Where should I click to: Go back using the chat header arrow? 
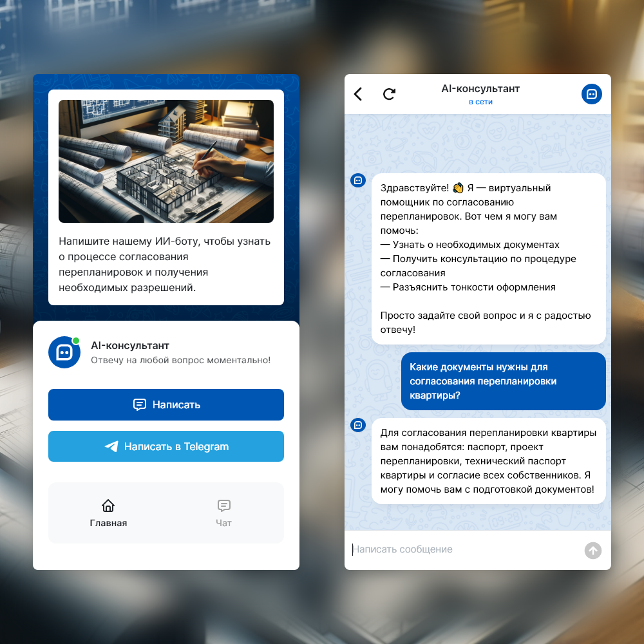click(x=357, y=94)
